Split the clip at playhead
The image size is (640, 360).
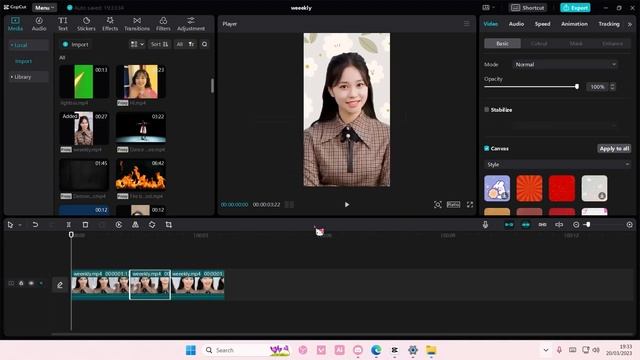[x=69, y=224]
